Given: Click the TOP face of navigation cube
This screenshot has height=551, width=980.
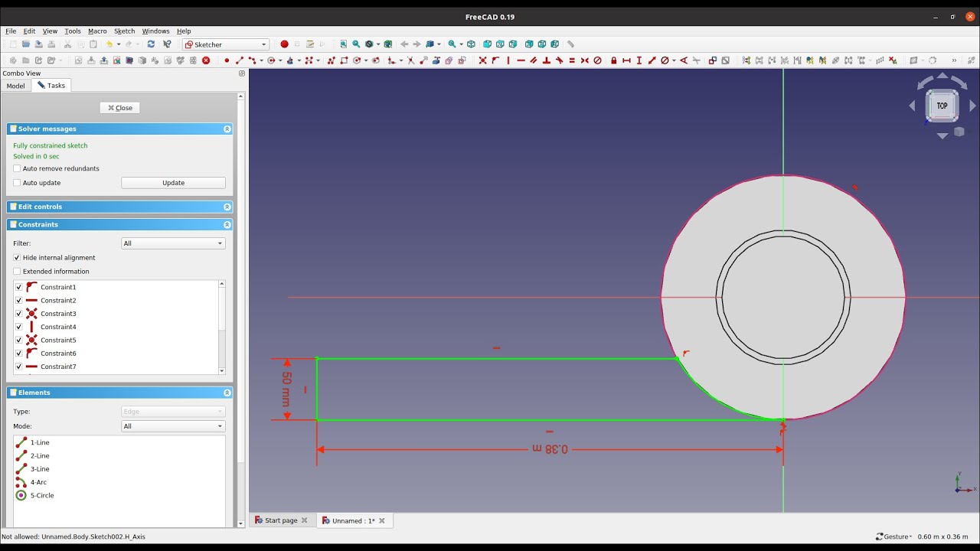Looking at the screenshot, I should (x=942, y=106).
